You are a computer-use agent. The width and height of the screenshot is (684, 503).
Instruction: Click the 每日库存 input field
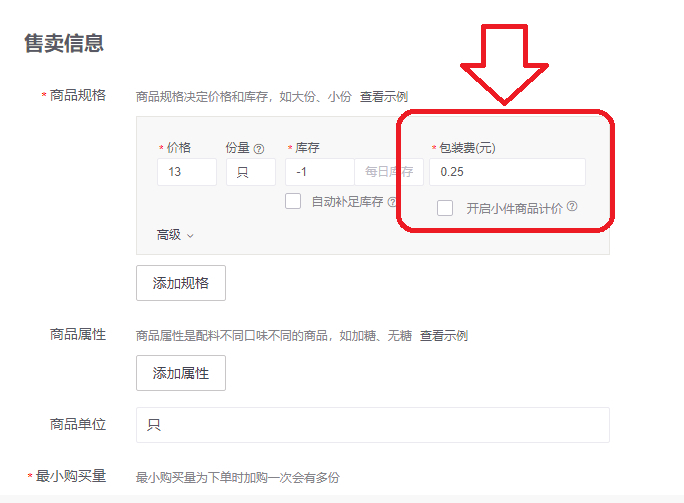click(389, 172)
